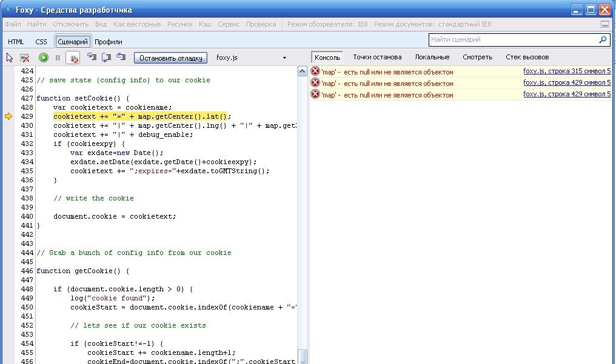616x364 pixels.
Task: Open Режим обозревателя: IE8 menu
Action: (327, 24)
